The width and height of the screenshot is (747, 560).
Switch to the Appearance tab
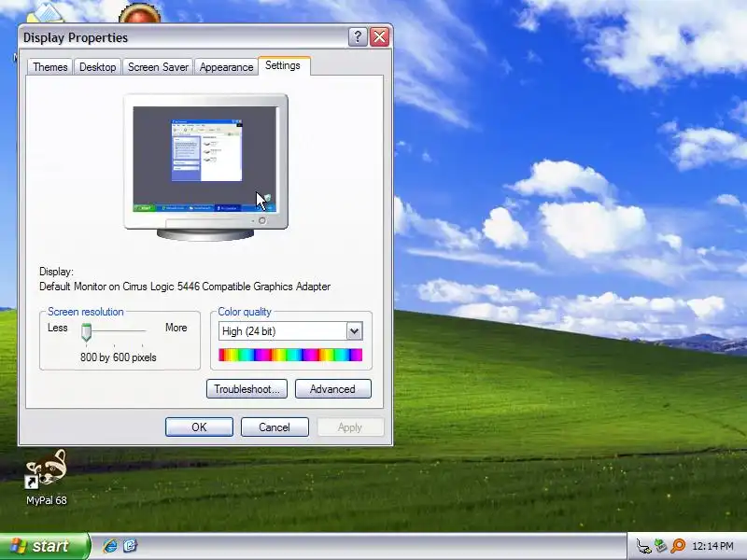(226, 67)
